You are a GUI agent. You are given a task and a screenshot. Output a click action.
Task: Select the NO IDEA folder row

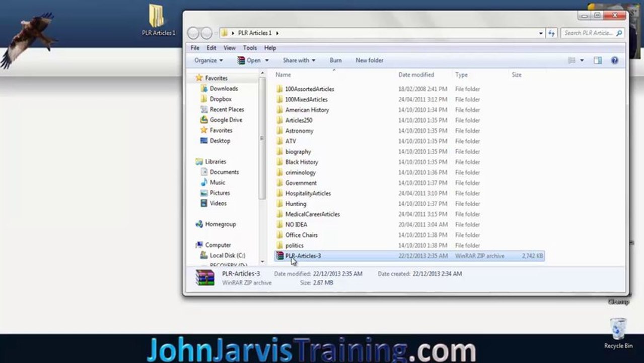click(409, 224)
